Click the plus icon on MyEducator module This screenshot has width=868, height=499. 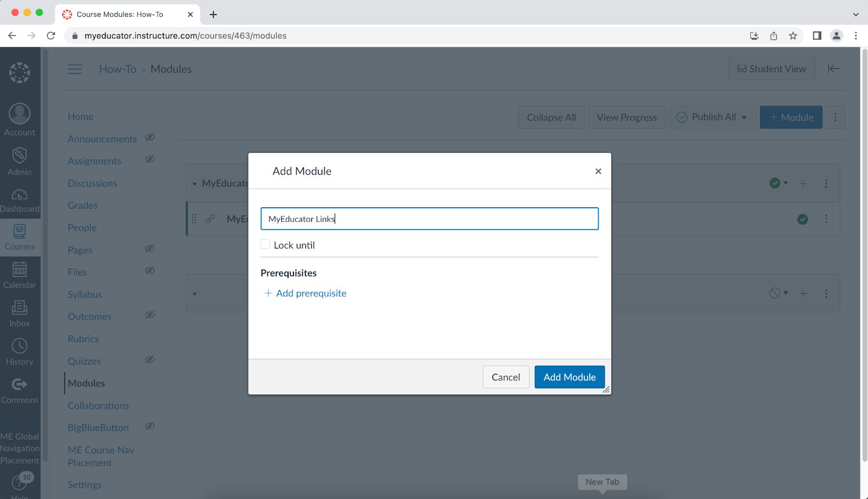click(803, 184)
